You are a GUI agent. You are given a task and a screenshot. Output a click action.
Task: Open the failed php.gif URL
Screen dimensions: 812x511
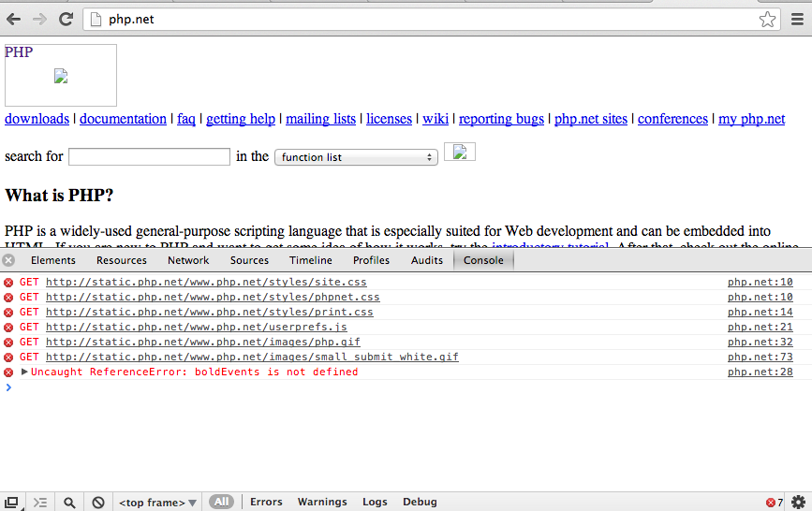[203, 343]
